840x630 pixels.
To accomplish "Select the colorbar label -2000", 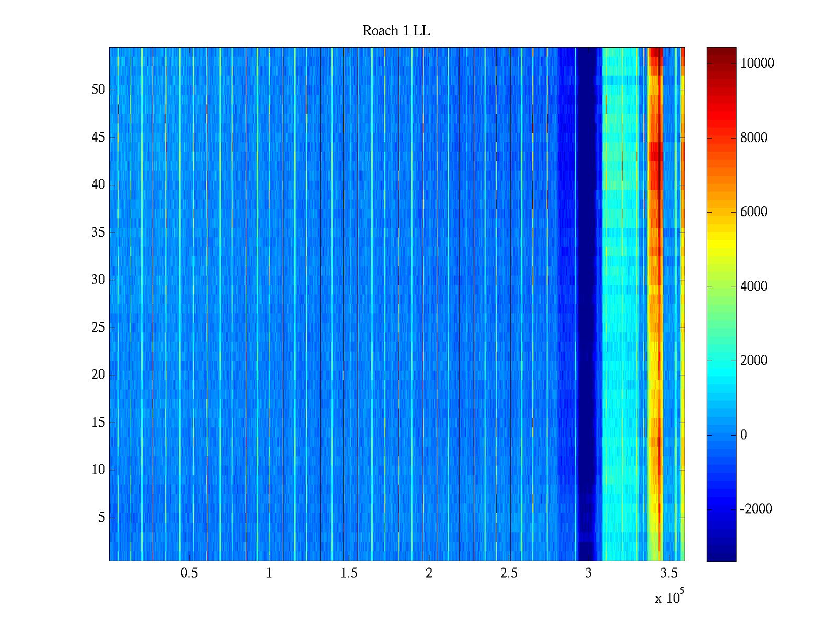I will pos(756,509).
